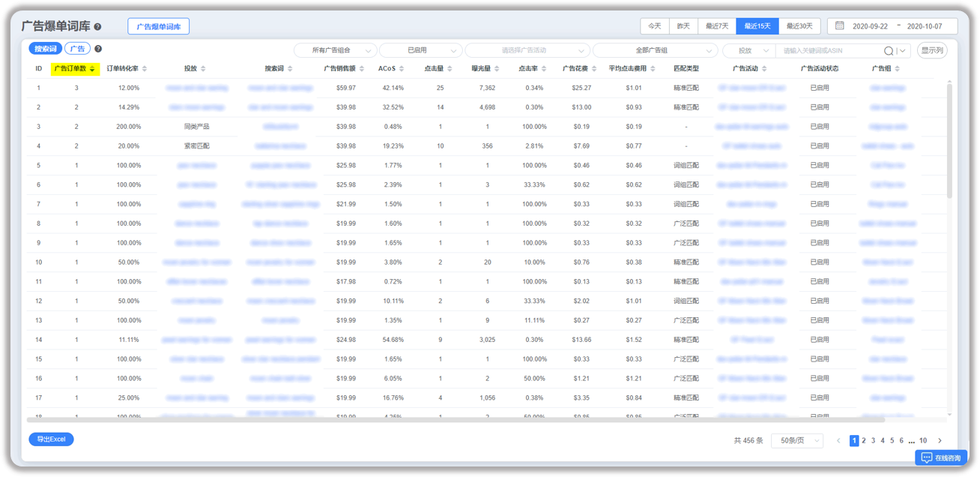
Task: Go to page 10 in pagination
Action: [923, 441]
